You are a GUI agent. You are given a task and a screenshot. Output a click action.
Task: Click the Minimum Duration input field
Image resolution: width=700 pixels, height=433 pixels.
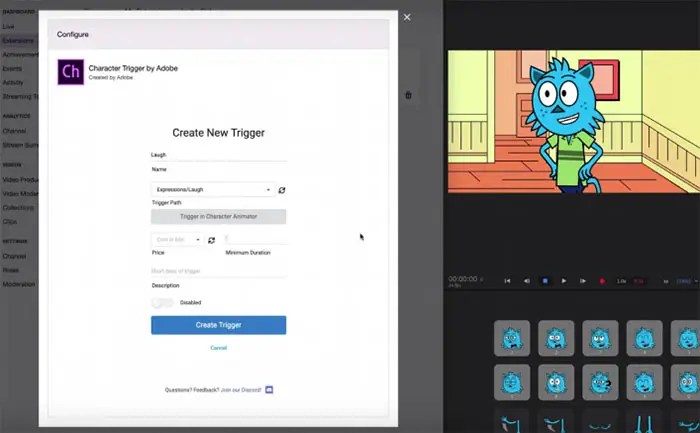click(256, 239)
